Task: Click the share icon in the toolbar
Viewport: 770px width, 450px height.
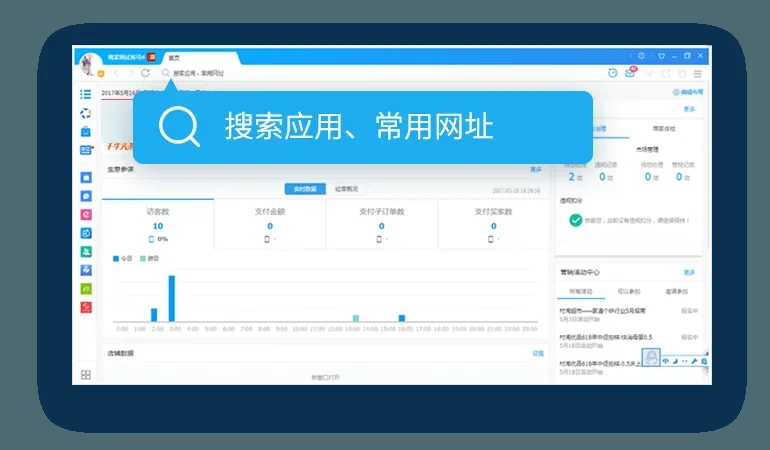Action: click(x=666, y=73)
